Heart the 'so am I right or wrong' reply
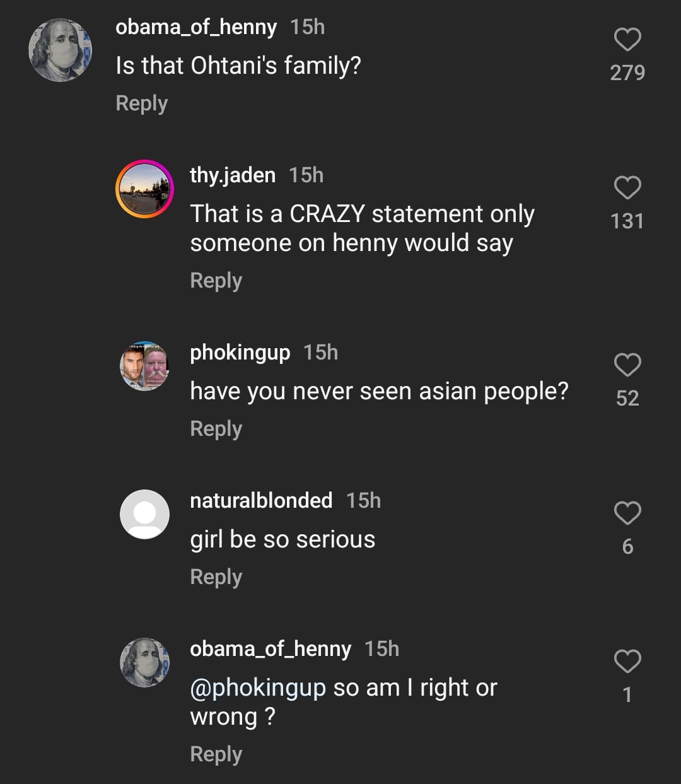 coord(627,662)
